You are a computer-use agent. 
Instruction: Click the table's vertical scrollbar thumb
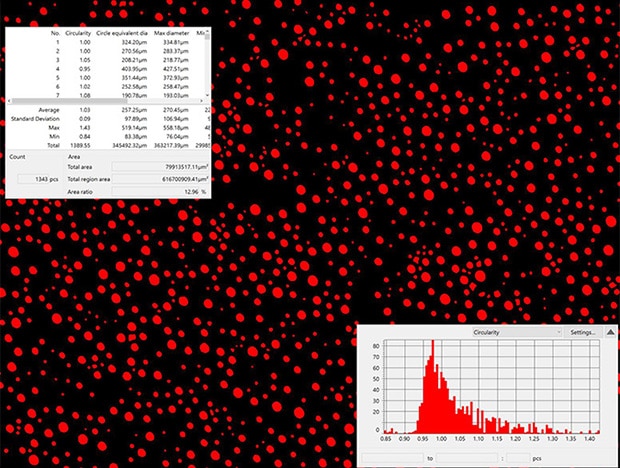[x=207, y=37]
